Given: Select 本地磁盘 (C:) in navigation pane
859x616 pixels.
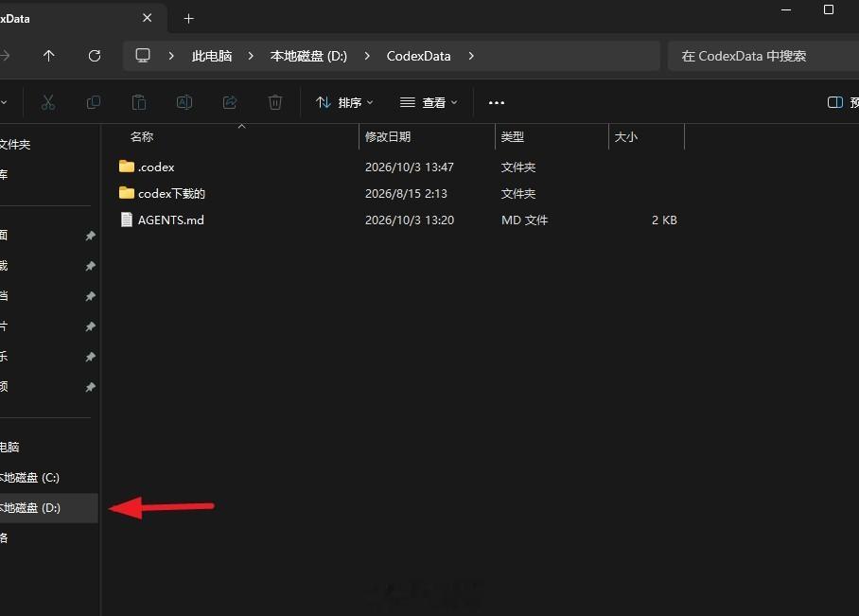Looking at the screenshot, I should click(x=29, y=477).
